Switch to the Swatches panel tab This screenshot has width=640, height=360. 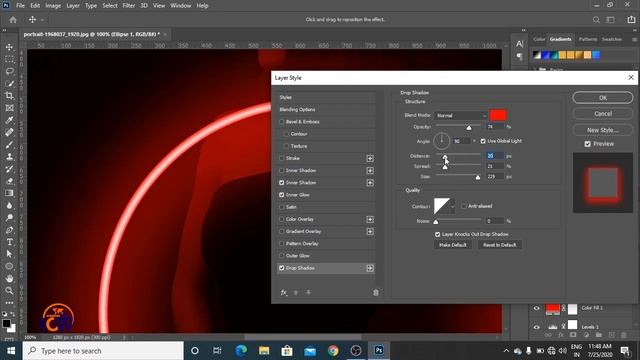611,39
